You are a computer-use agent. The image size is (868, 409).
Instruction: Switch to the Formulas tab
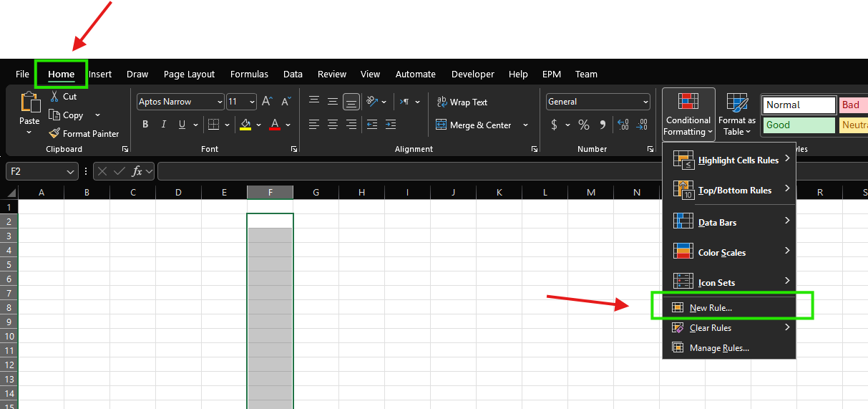pyautogui.click(x=249, y=74)
